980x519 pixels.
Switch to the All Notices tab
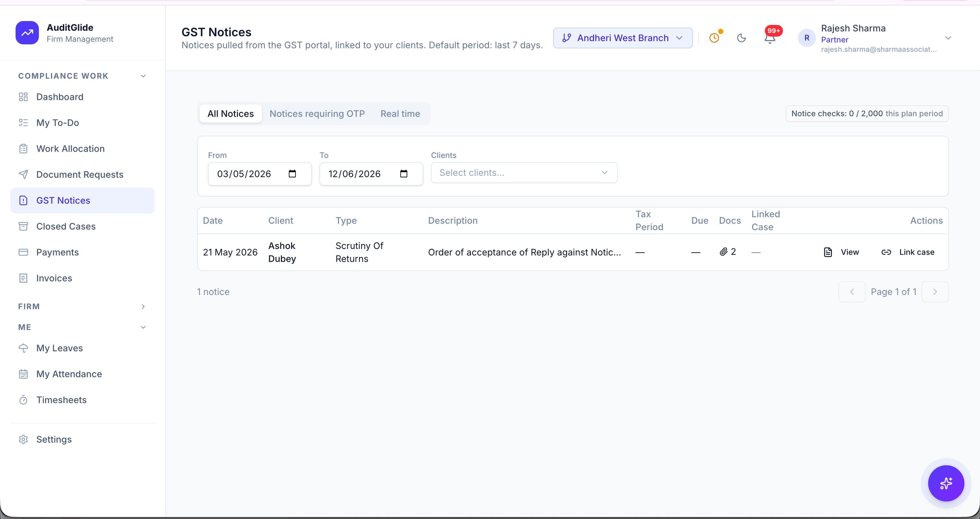point(230,114)
